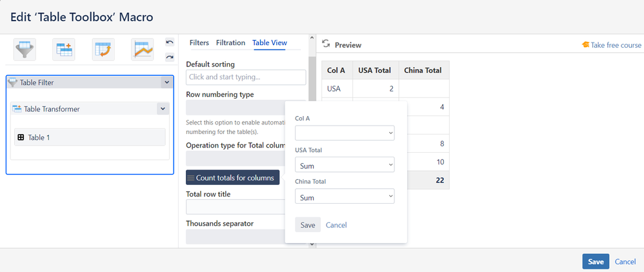The width and height of the screenshot is (644, 272).
Task: Click the Count totals for columns button
Action: pyautogui.click(x=232, y=177)
